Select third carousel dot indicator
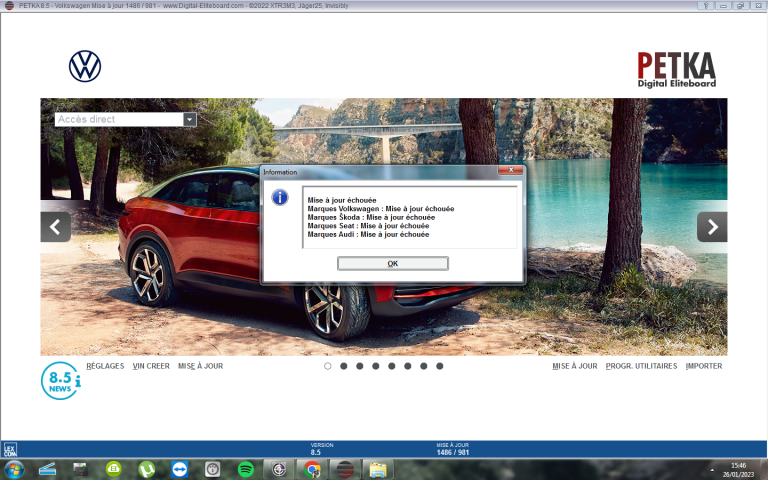768x480 pixels. point(360,366)
